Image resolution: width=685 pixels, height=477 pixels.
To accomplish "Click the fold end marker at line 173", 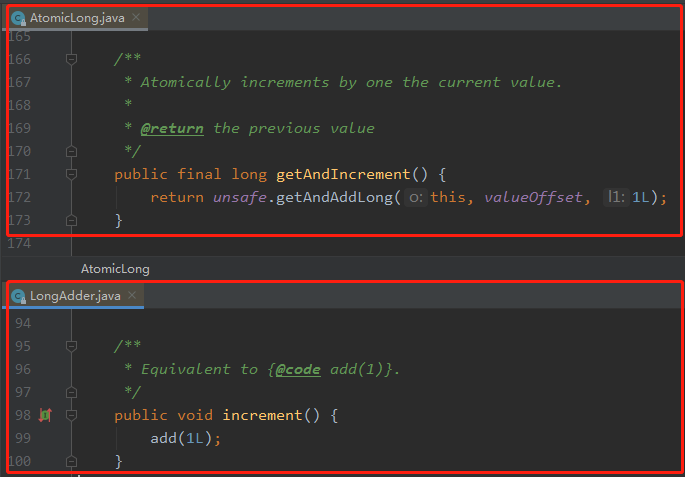I will point(71,221).
